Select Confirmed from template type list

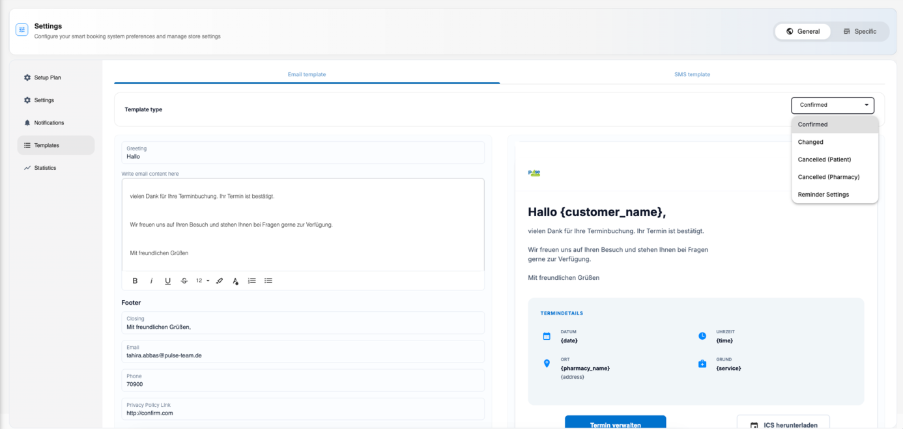click(x=834, y=124)
